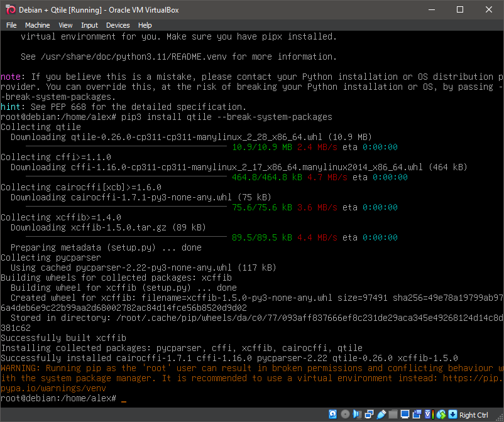The height and width of the screenshot is (422, 504).
Task: Open the Input menu
Action: [x=89, y=25]
